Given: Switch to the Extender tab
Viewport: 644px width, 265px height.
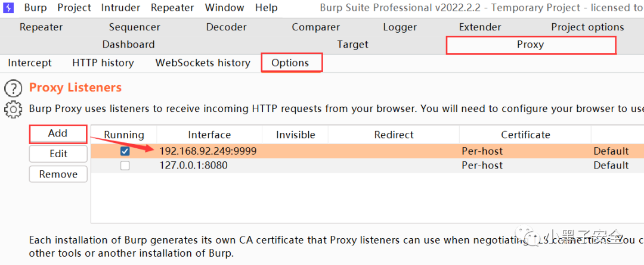Looking at the screenshot, I should click(x=480, y=27).
